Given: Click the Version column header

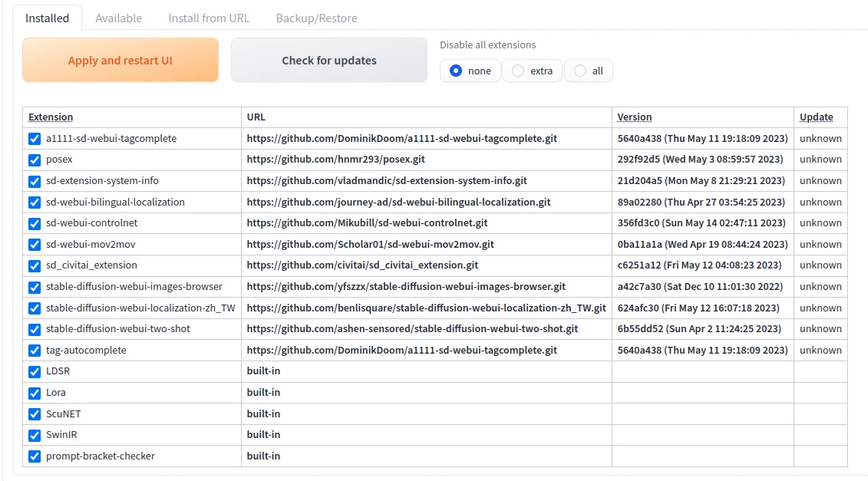Looking at the screenshot, I should [634, 117].
